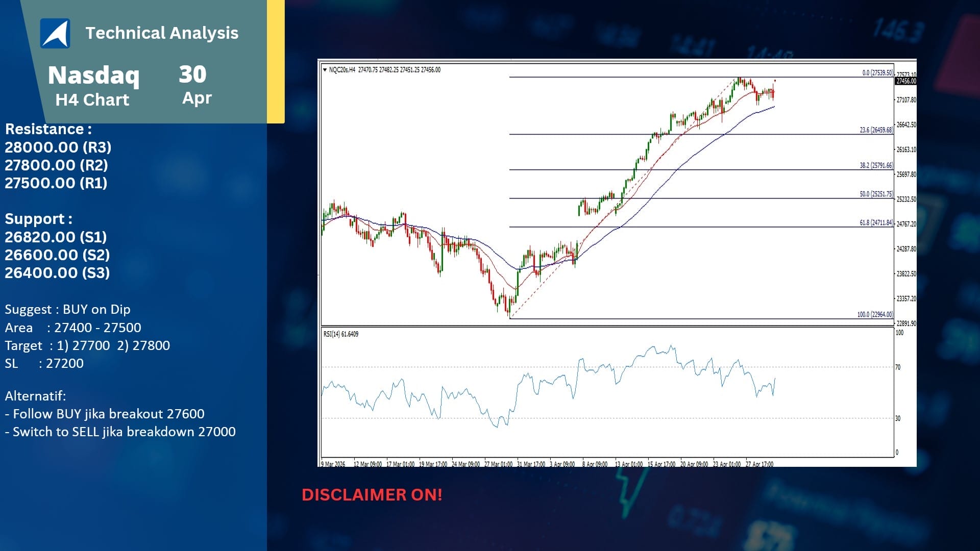Click the RSI 30 level marker

898,418
